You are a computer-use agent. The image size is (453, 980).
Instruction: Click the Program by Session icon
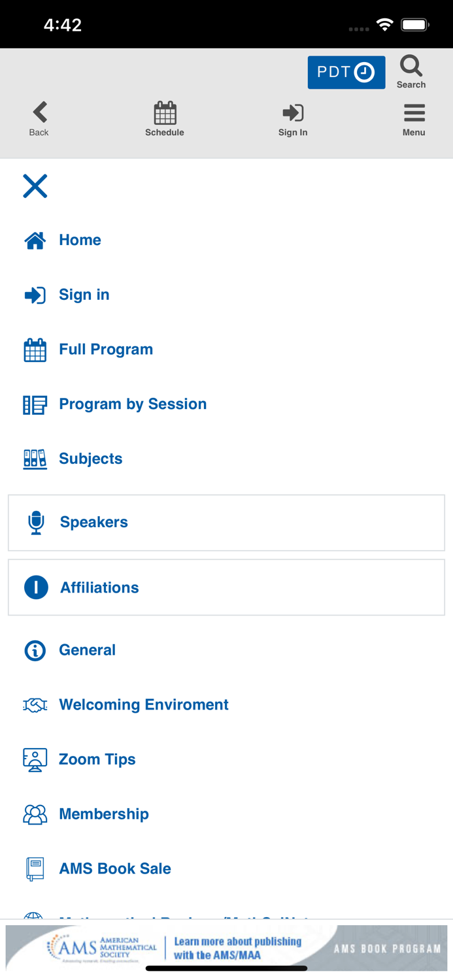click(x=35, y=404)
